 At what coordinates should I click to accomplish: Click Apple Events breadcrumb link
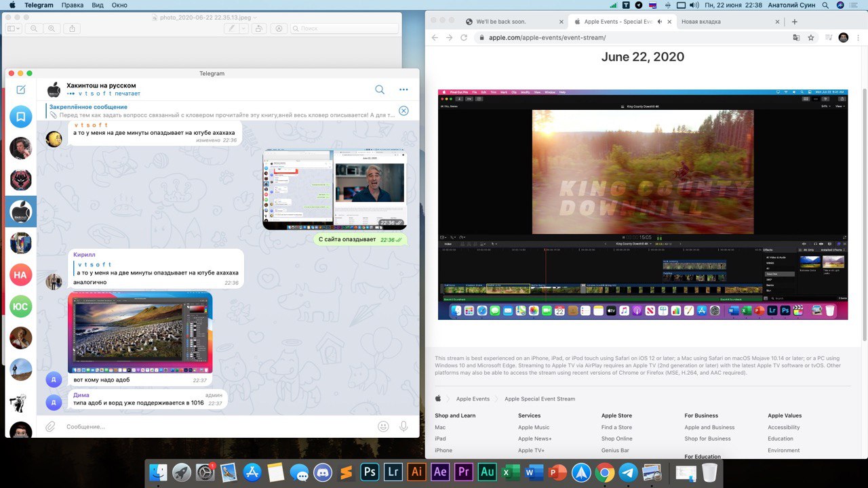(473, 399)
